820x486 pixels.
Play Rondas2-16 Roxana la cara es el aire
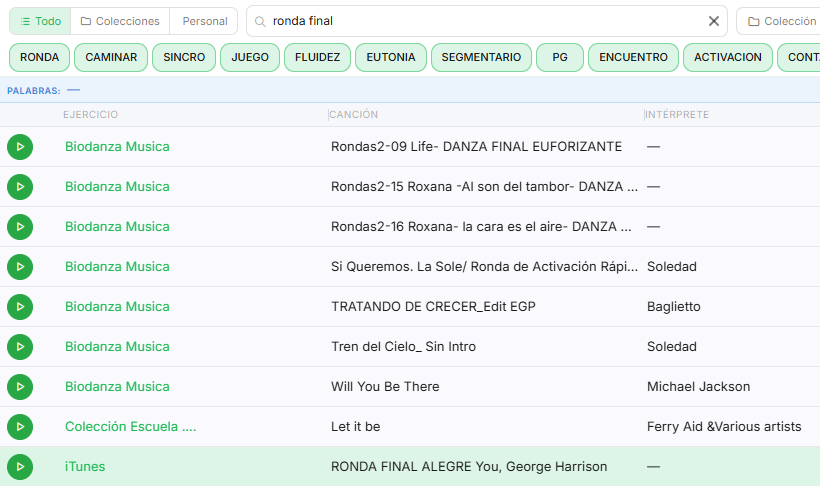click(20, 227)
